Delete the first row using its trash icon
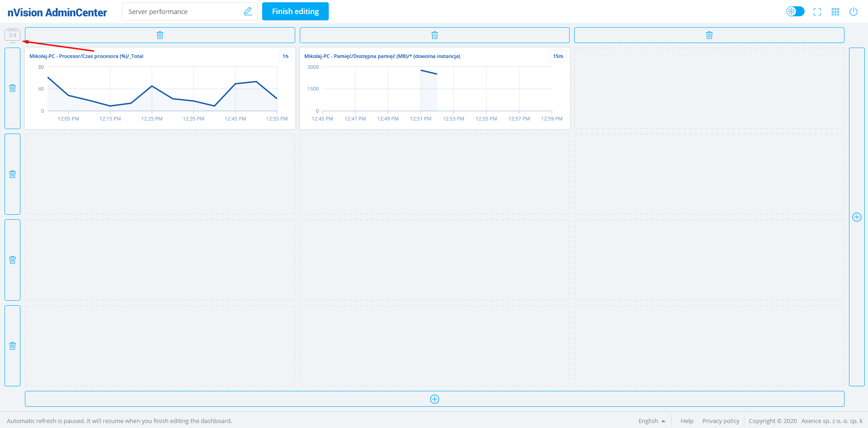The height and width of the screenshot is (428, 868). pos(13,88)
